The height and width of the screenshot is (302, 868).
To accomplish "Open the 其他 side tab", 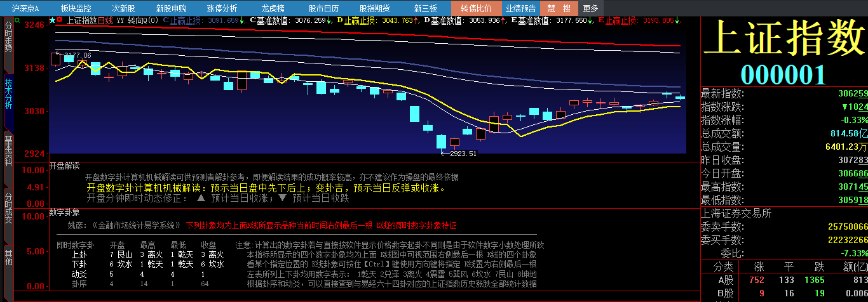I will [8, 256].
